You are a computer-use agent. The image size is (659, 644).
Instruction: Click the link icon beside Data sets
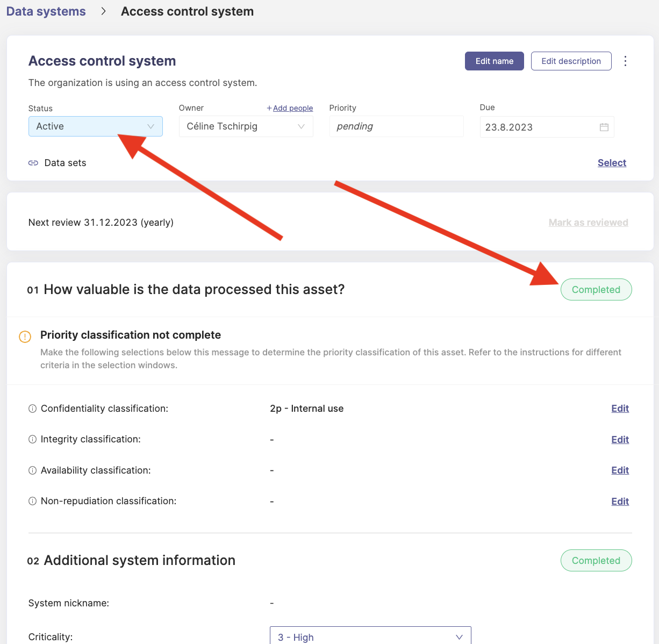(33, 163)
